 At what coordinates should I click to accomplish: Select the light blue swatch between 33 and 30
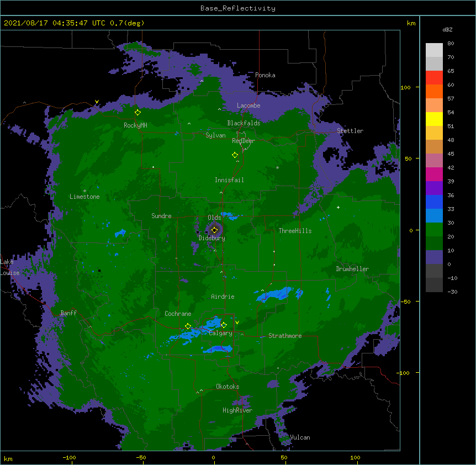tap(434, 215)
